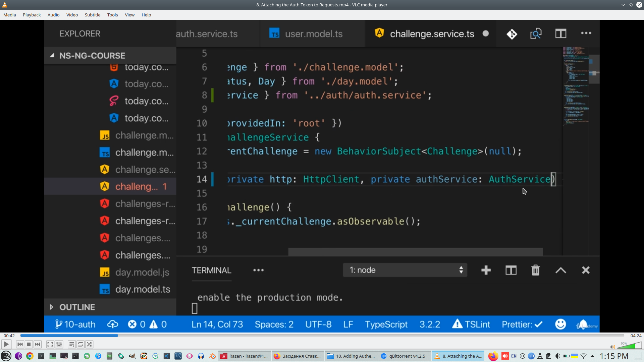Mute audio via the speaker icon
This screenshot has width=644, height=362.
coord(612,347)
